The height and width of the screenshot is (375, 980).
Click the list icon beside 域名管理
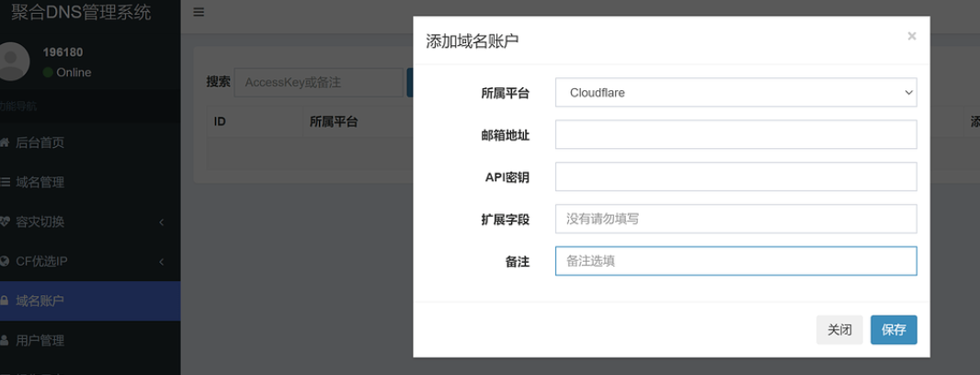pos(5,182)
